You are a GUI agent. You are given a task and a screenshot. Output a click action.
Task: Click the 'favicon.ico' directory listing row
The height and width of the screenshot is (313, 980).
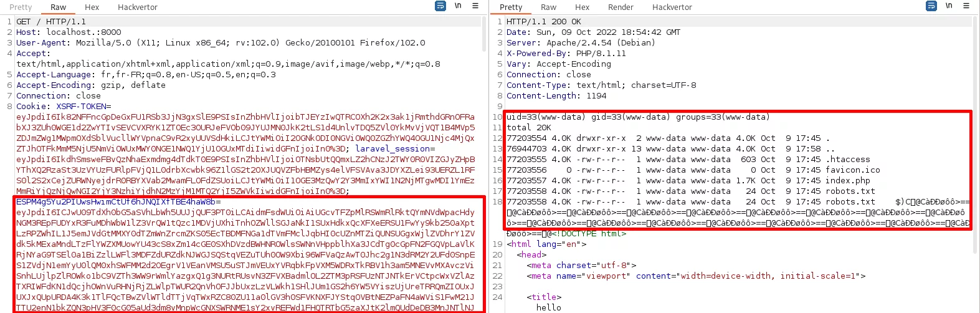[x=693, y=170]
